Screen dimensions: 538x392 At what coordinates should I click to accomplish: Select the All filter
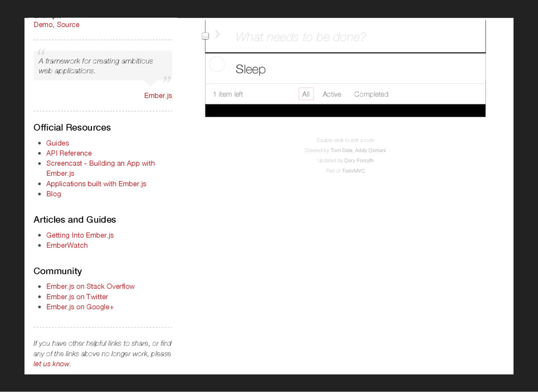click(x=306, y=94)
